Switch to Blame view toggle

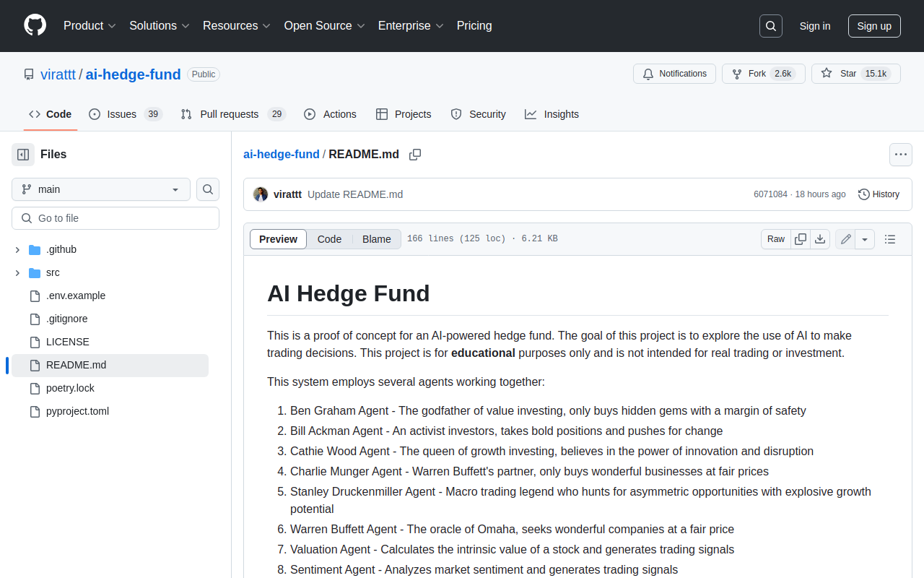point(376,239)
